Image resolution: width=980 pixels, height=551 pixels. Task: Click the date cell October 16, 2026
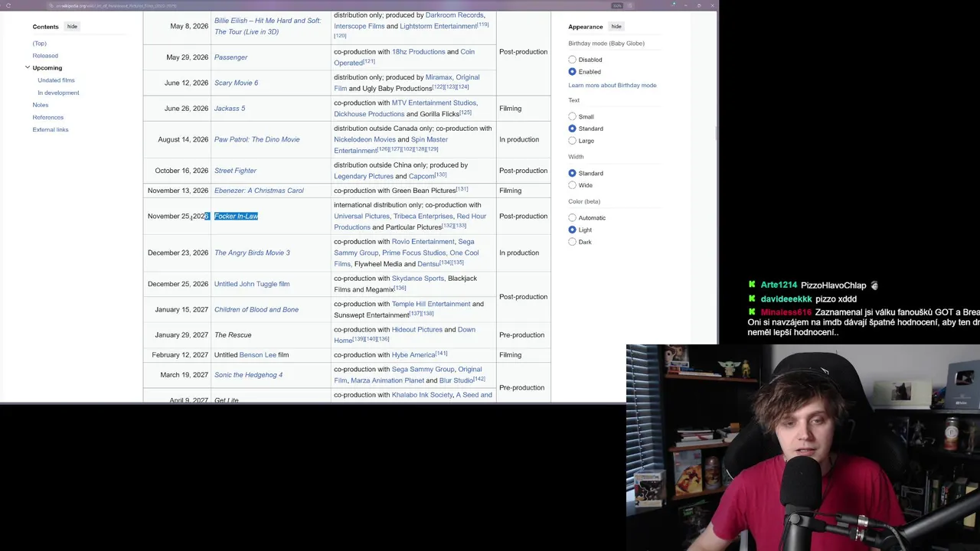[177, 171]
